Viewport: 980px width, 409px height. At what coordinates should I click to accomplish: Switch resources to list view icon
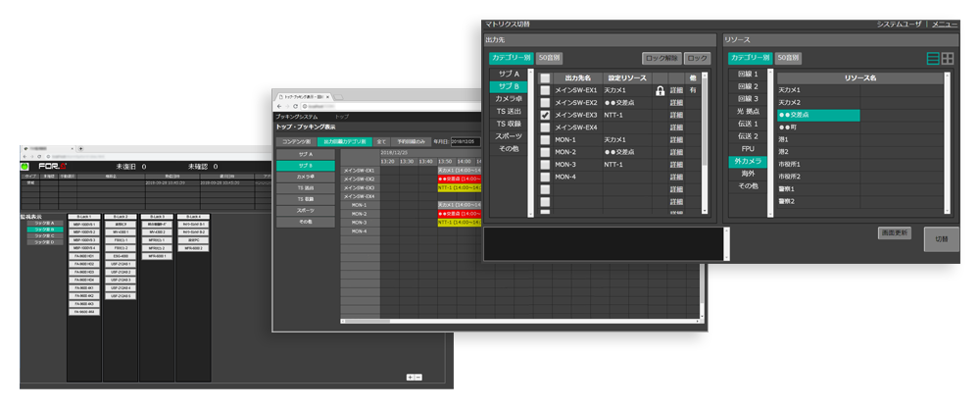933,59
